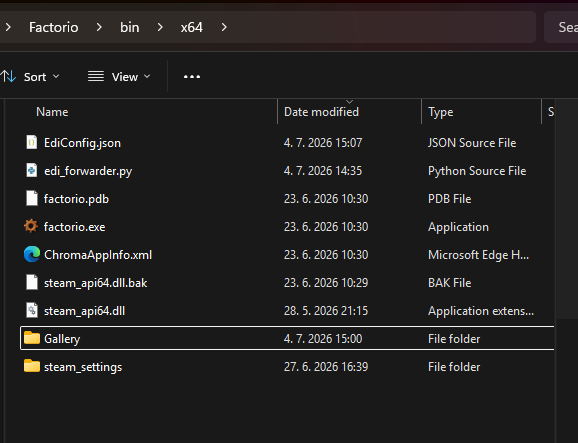Open the See more (three dots) menu

[192, 77]
